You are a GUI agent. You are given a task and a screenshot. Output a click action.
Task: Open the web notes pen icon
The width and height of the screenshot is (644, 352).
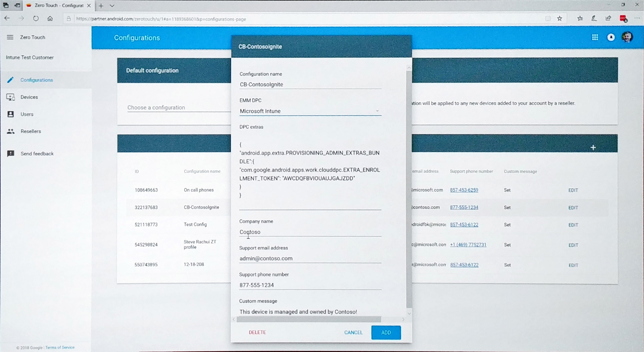coord(594,18)
